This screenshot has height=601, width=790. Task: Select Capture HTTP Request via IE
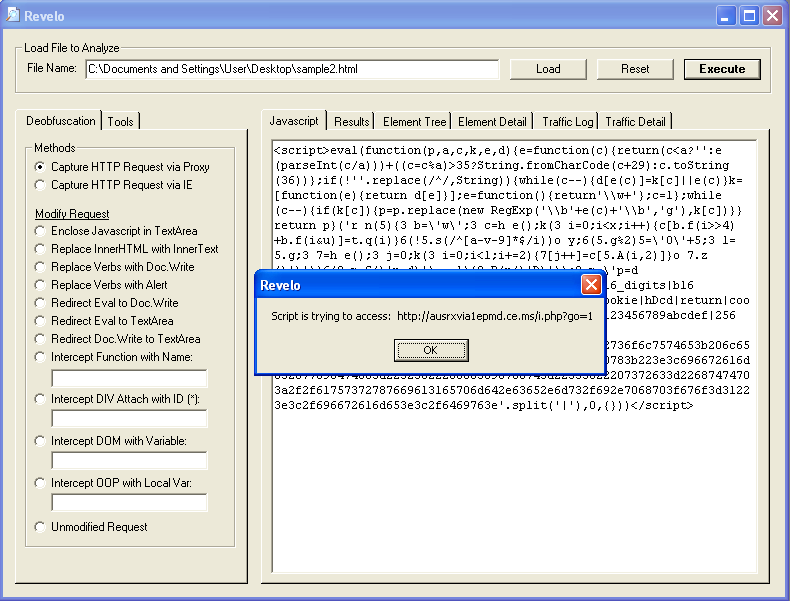pos(41,185)
